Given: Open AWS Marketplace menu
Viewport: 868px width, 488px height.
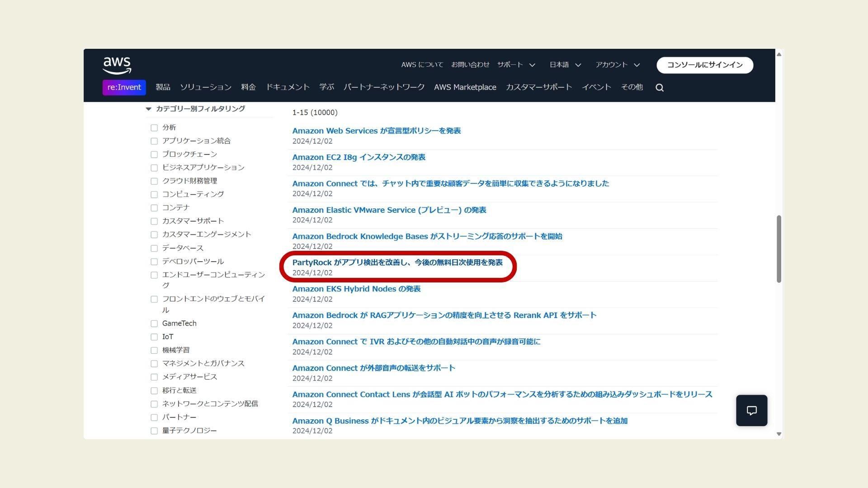Looking at the screenshot, I should pos(465,87).
